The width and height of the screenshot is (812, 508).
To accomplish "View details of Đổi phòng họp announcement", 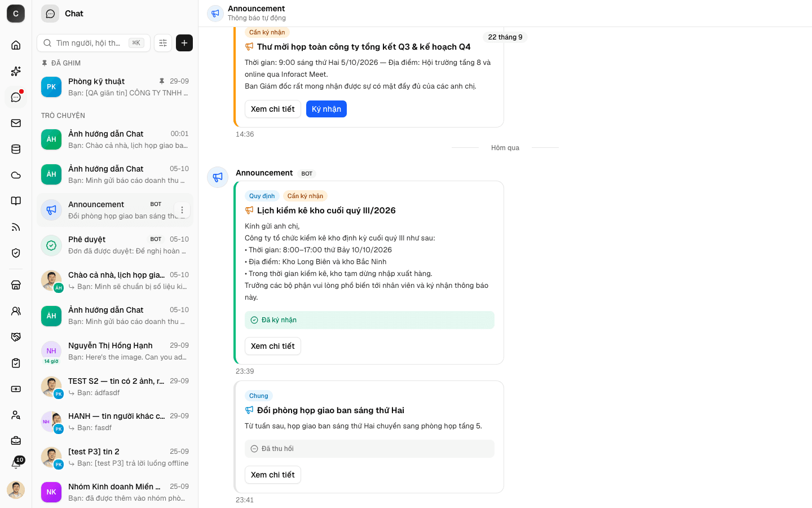I will point(273,475).
